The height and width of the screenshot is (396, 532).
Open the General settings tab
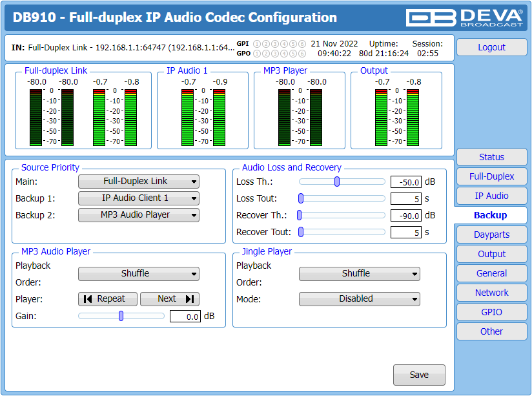(491, 273)
